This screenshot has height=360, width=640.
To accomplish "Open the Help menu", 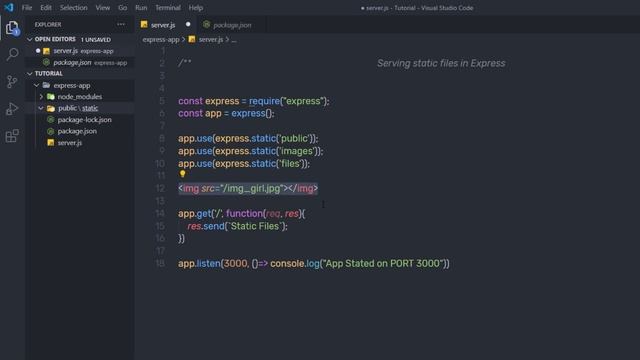I will pos(196,8).
